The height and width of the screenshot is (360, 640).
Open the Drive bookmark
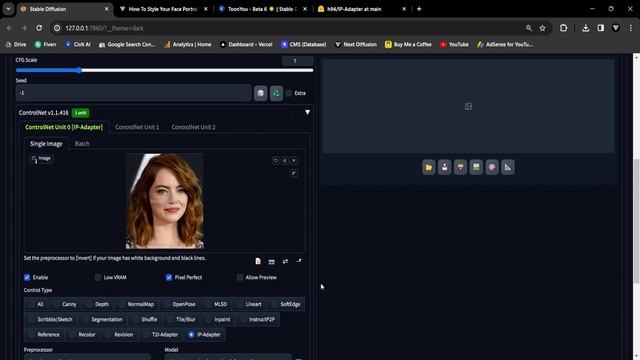16,44
